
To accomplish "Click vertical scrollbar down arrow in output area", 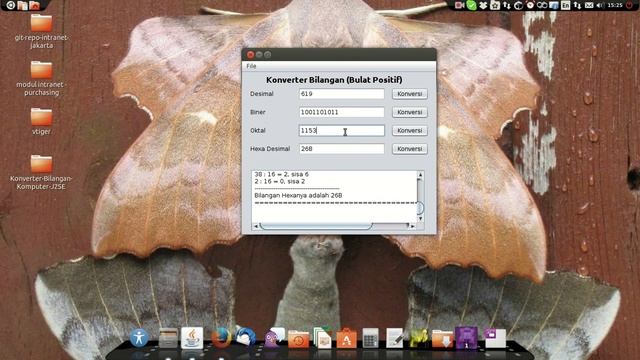I will tap(420, 219).
